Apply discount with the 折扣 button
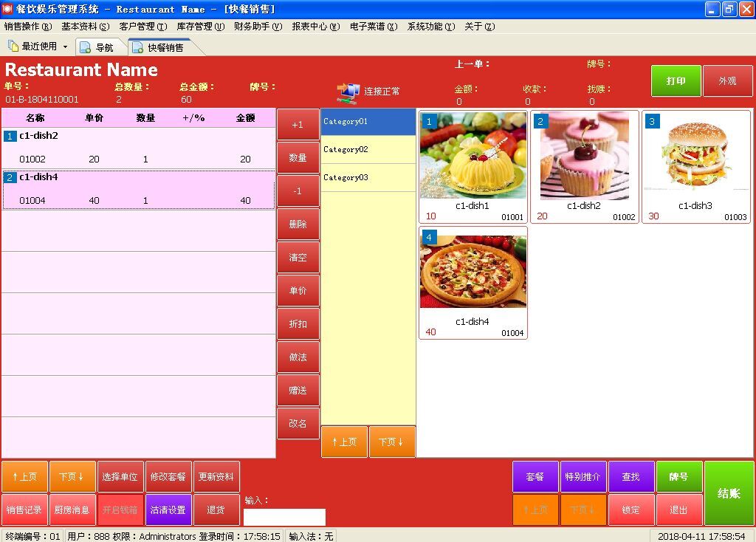The height and width of the screenshot is (542, 756). (x=298, y=324)
